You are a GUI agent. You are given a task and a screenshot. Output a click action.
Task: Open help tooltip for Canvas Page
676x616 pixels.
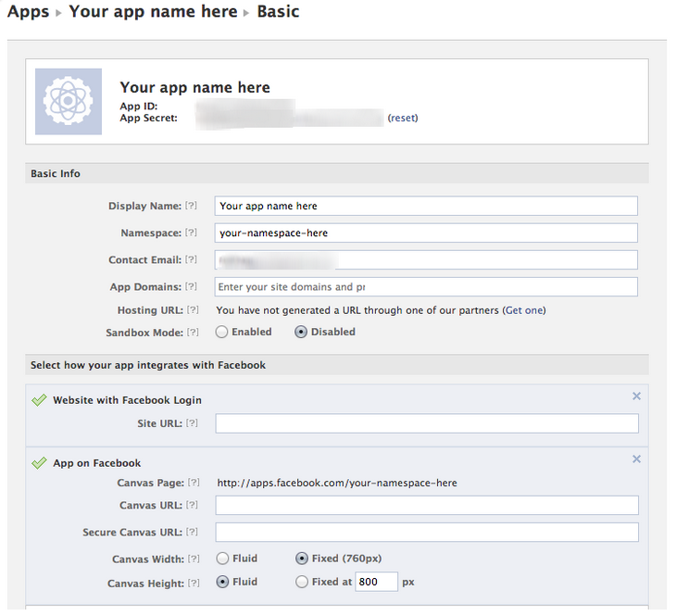point(194,483)
